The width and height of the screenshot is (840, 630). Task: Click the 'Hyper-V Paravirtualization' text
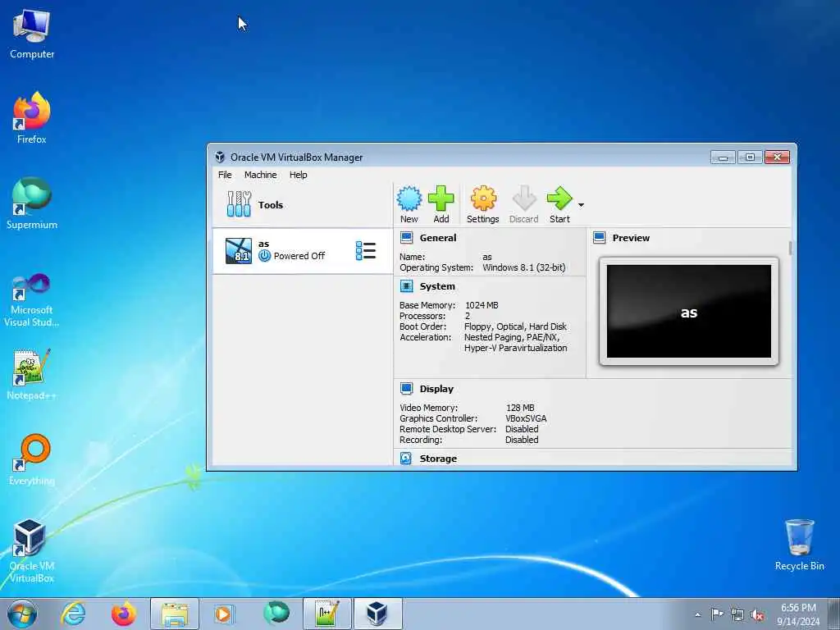[515, 348]
